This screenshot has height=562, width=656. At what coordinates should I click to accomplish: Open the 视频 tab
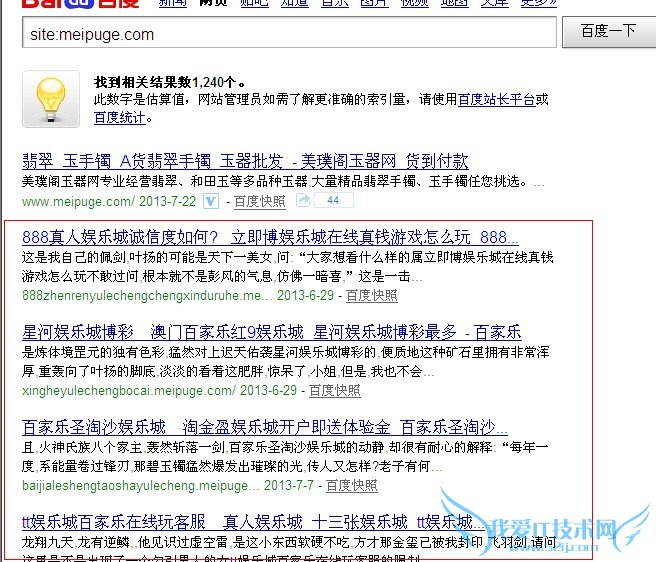click(x=415, y=3)
